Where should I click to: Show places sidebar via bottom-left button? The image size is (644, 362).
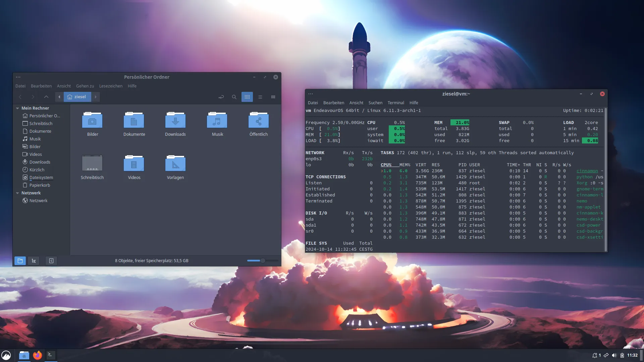(20, 261)
